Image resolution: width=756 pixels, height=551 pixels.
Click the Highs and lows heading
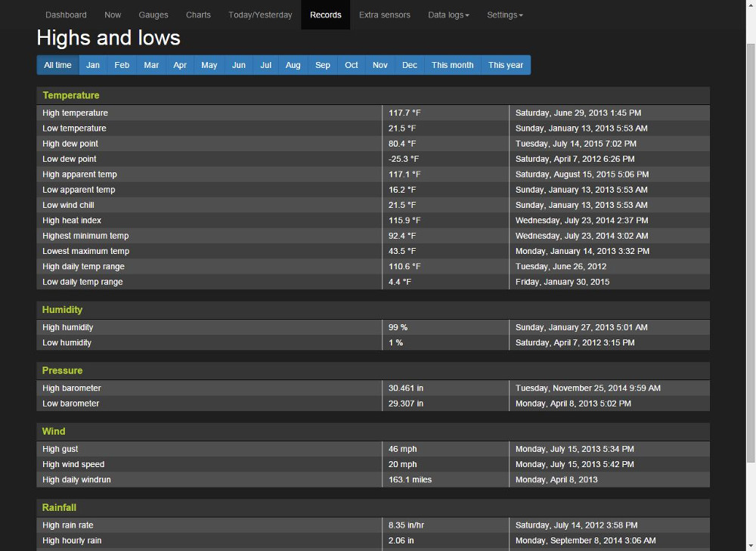click(x=108, y=38)
